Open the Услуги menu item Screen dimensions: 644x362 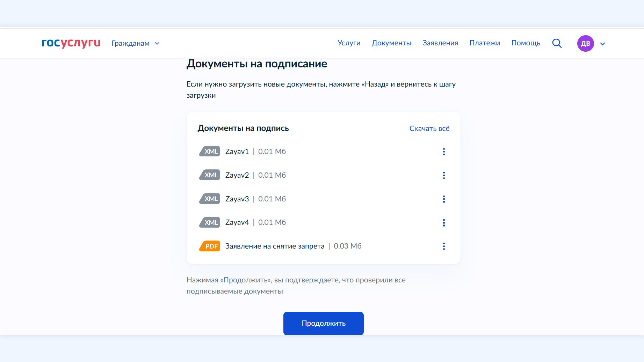pos(349,43)
